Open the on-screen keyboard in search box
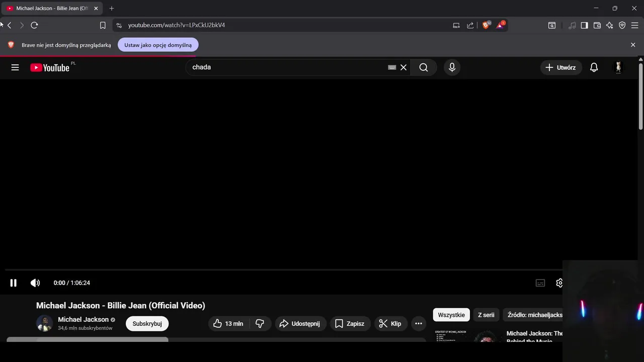The image size is (644, 362). coord(392,67)
